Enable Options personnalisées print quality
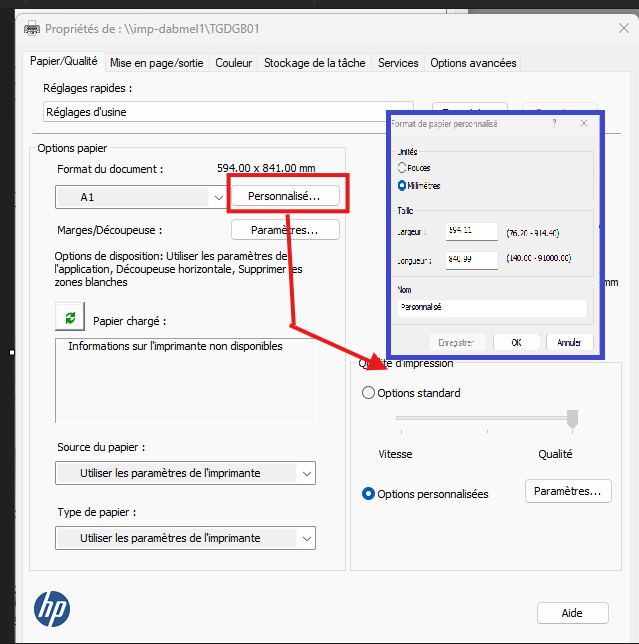 (x=369, y=494)
